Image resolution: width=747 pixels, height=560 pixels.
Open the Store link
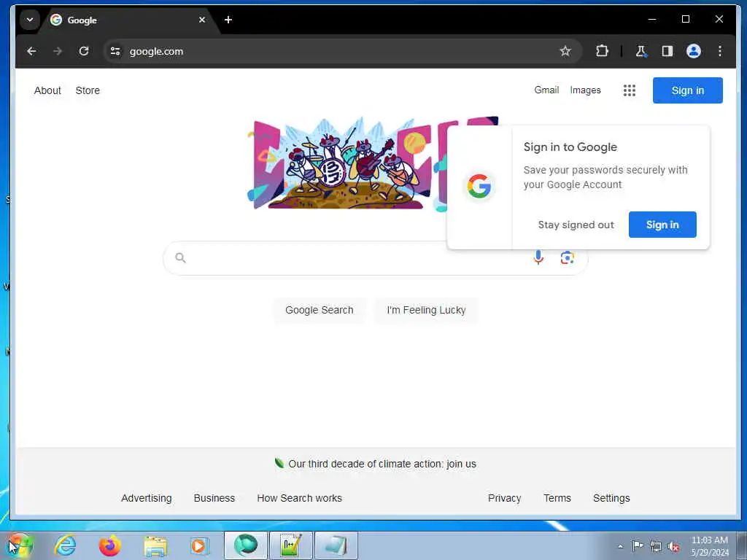pyautogui.click(x=88, y=90)
